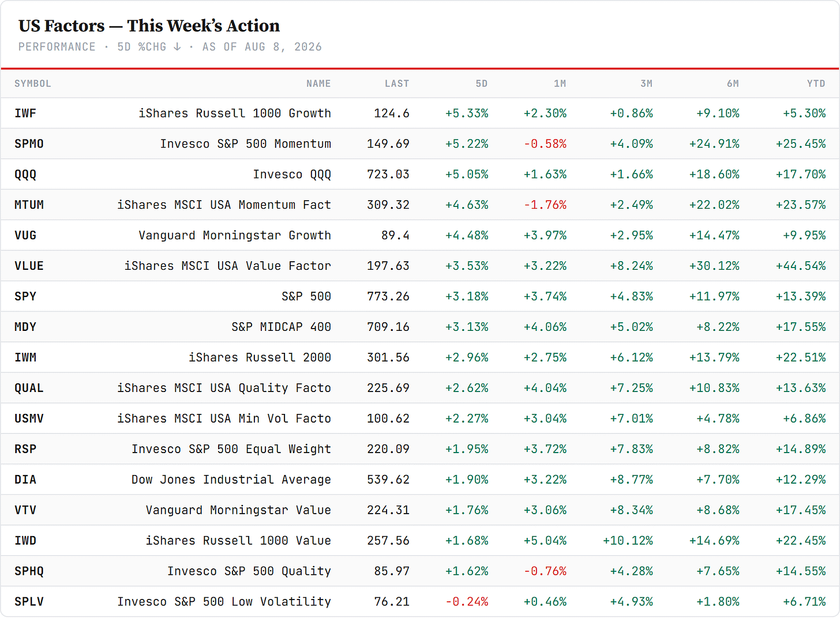
Task: Click the name Invesco QQQ
Action: pyautogui.click(x=292, y=174)
